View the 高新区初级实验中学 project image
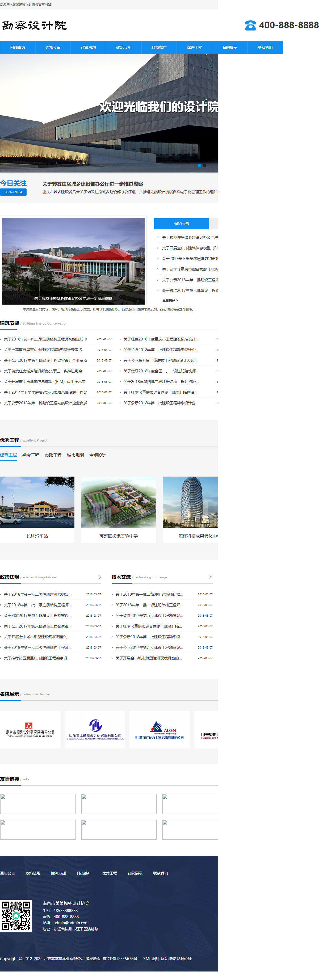 (x=118, y=502)
